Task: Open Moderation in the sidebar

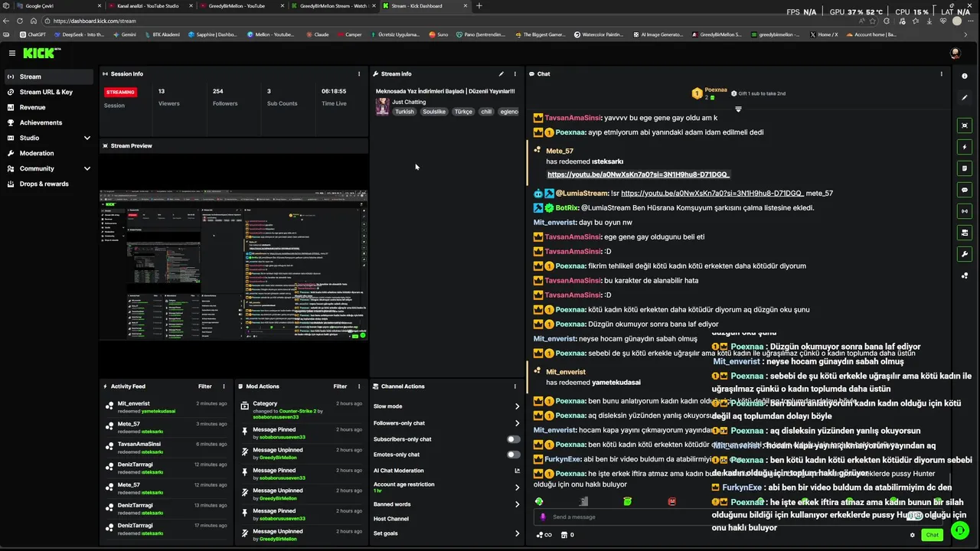Action: click(x=49, y=153)
